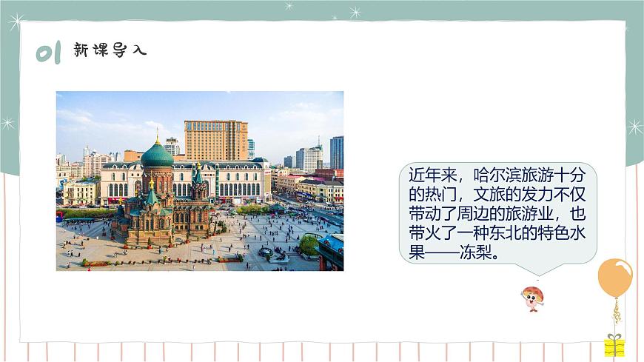This screenshot has height=362, width=644.
Task: Click the Harbin Saint Sophia Cathedral photo
Action: (200, 181)
